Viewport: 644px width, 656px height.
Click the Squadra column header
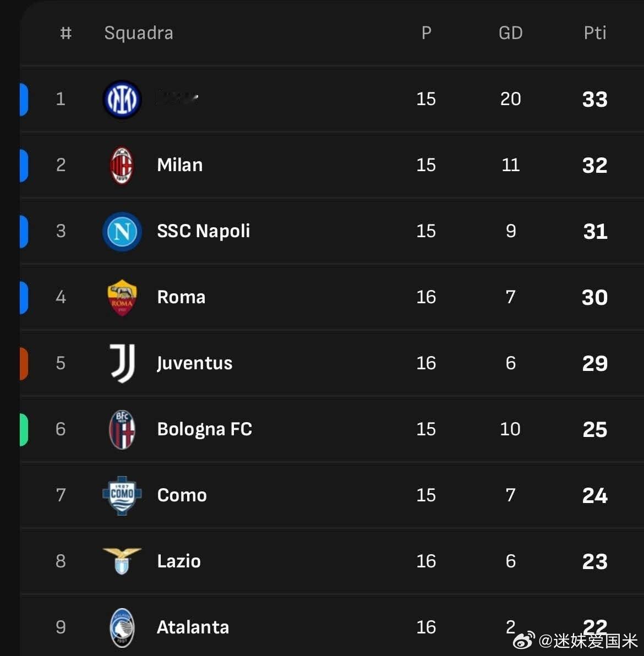click(139, 33)
